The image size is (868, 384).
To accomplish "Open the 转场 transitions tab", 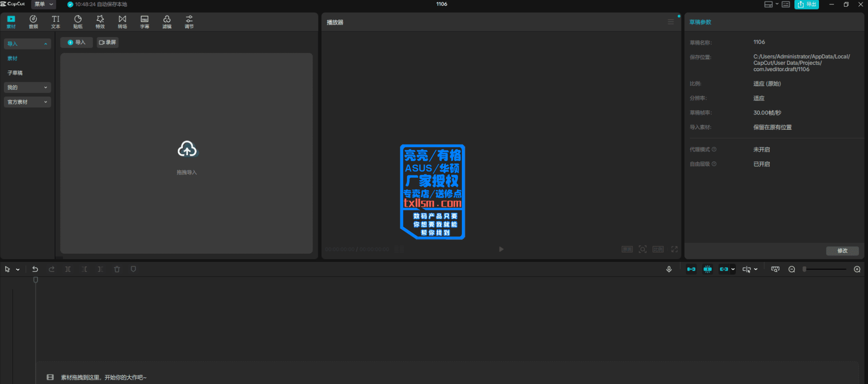I will pyautogui.click(x=123, y=22).
